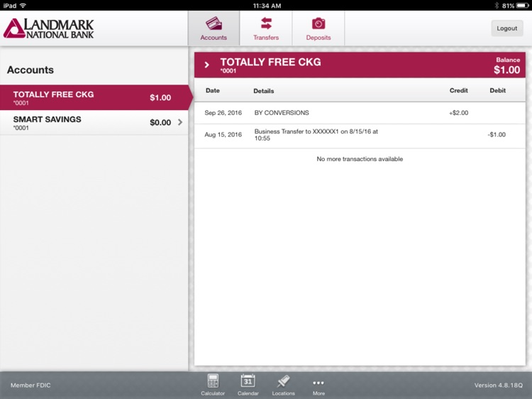
Task: Click the -$1.00 debit amount
Action: (x=497, y=135)
